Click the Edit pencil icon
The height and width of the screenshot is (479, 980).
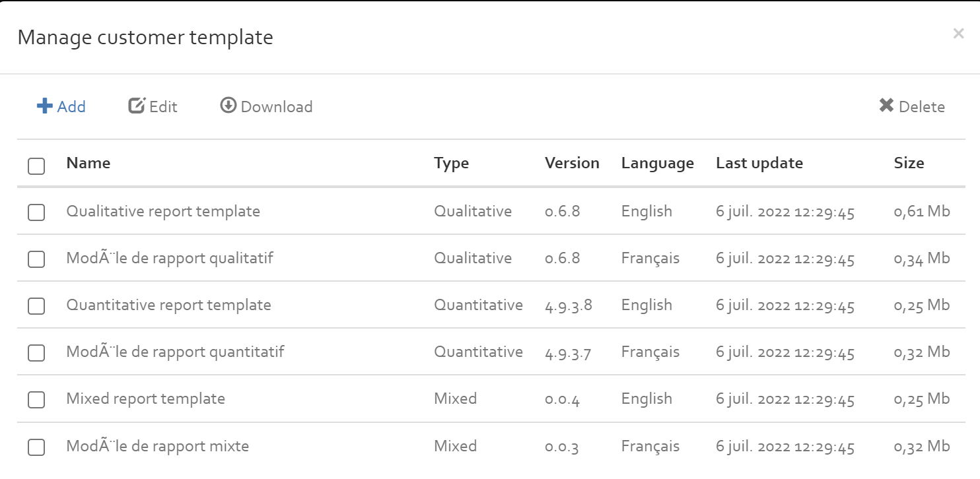(137, 106)
